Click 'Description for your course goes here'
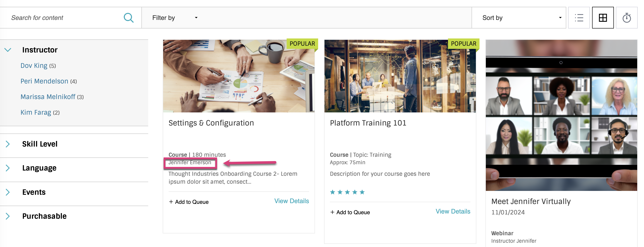The height and width of the screenshot is (247, 644). pyautogui.click(x=380, y=174)
